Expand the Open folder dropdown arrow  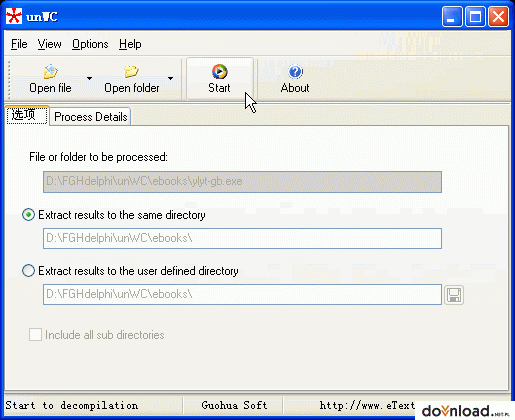[x=170, y=78]
